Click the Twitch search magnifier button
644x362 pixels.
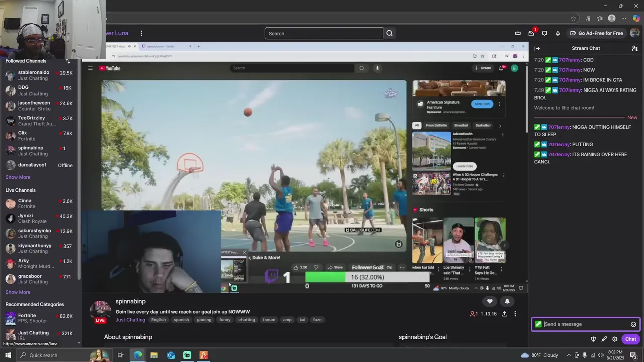point(389,33)
